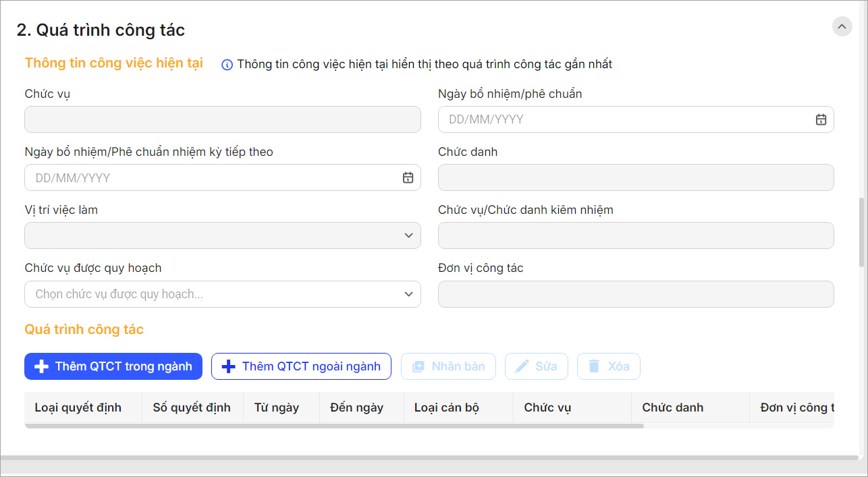The image size is (868, 477).
Task: Click the Nhân bản duplicate button
Action: (448, 366)
